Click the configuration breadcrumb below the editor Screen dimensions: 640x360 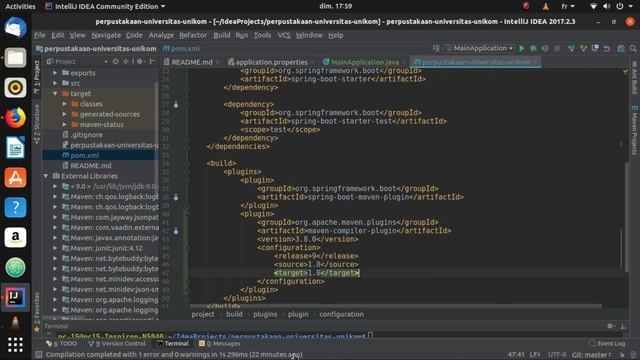click(341, 314)
